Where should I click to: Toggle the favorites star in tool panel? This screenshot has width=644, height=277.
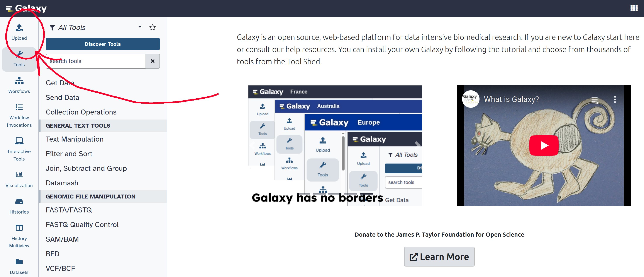[153, 27]
